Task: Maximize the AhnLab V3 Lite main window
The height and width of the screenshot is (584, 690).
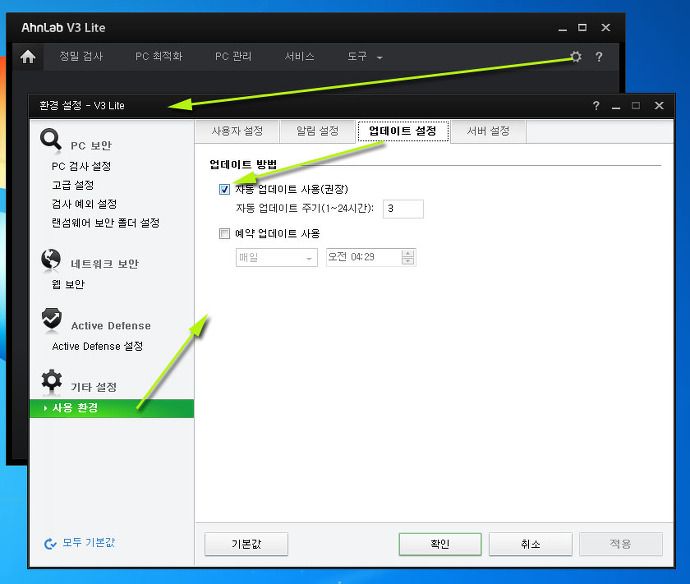Action: coord(582,27)
